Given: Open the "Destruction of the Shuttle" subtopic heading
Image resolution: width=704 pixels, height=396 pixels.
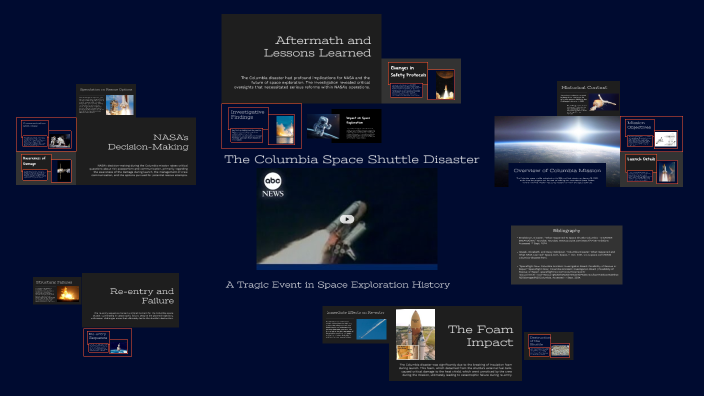Looking at the screenshot, I should coord(539,340).
